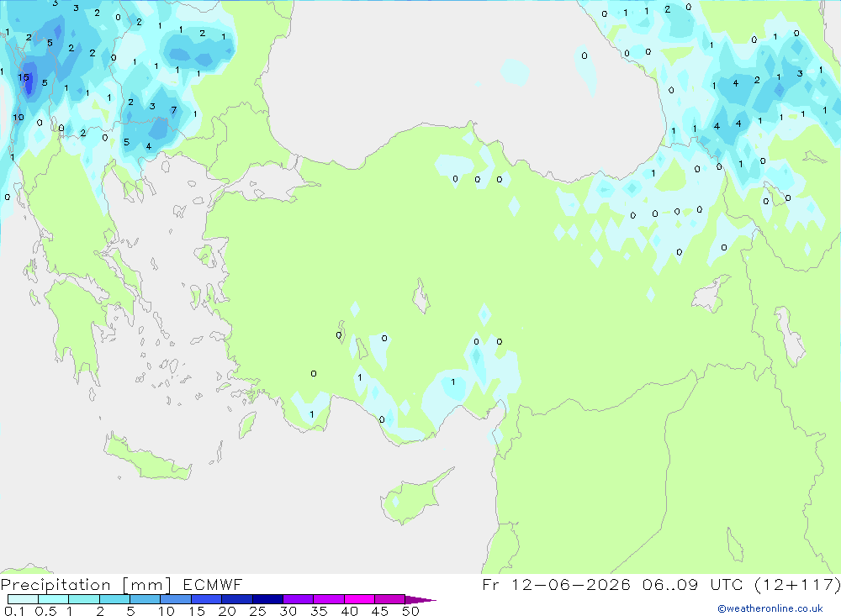Pick the legend swatch between 40 and 45
The image size is (841, 616).
(359, 599)
